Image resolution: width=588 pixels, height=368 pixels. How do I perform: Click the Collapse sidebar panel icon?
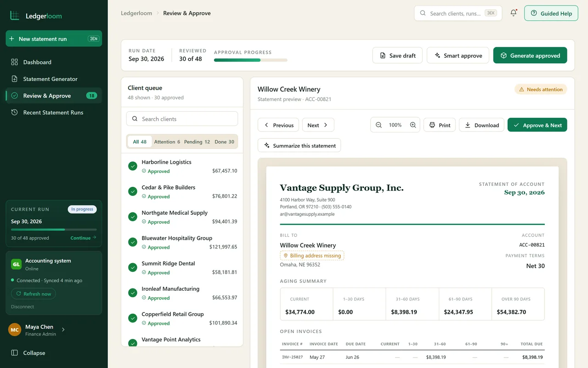point(15,353)
